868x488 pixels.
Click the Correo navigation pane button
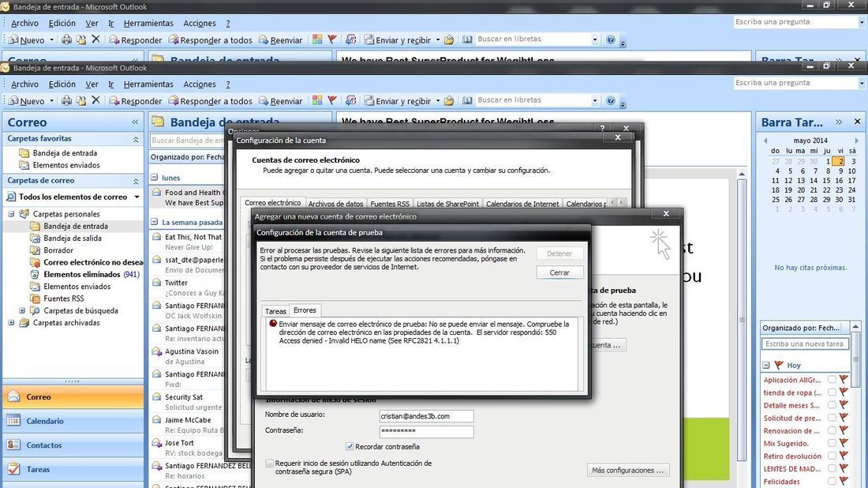(x=73, y=396)
